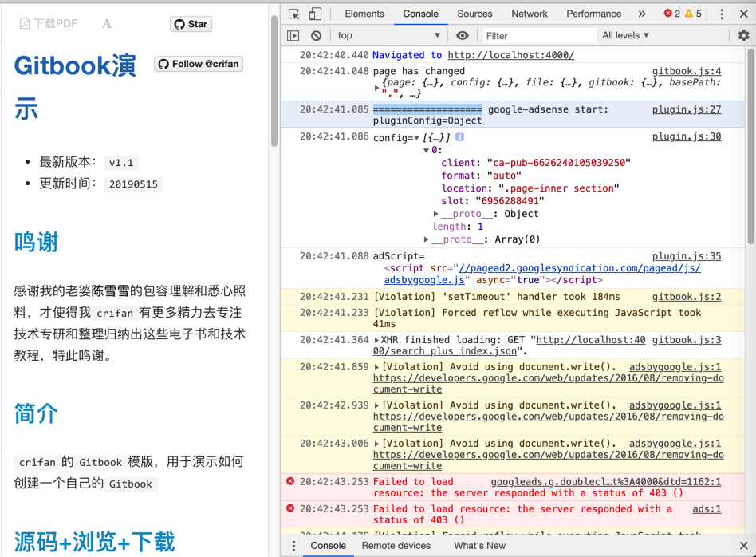Expand the 20:42:41.859 violation entry

[x=376, y=367]
